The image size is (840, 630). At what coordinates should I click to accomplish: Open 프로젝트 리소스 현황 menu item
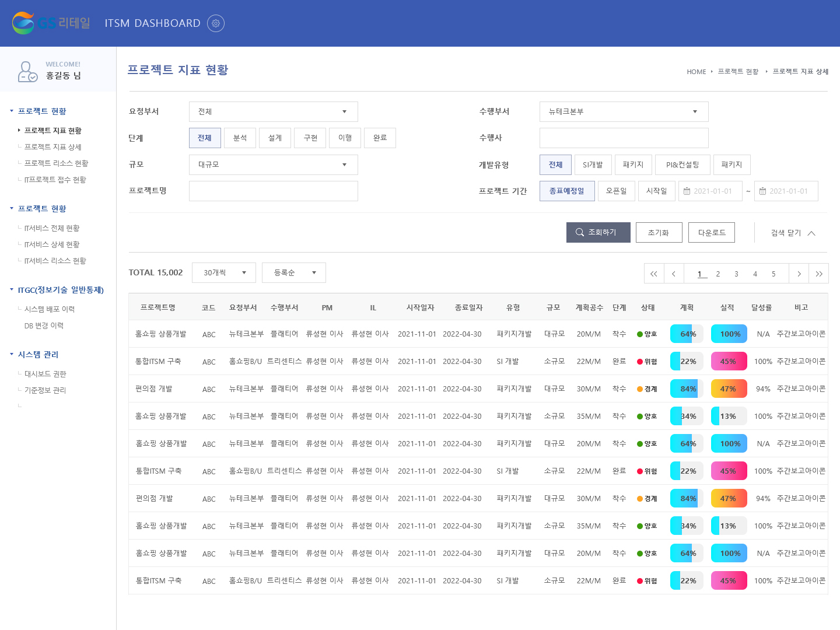coord(56,163)
